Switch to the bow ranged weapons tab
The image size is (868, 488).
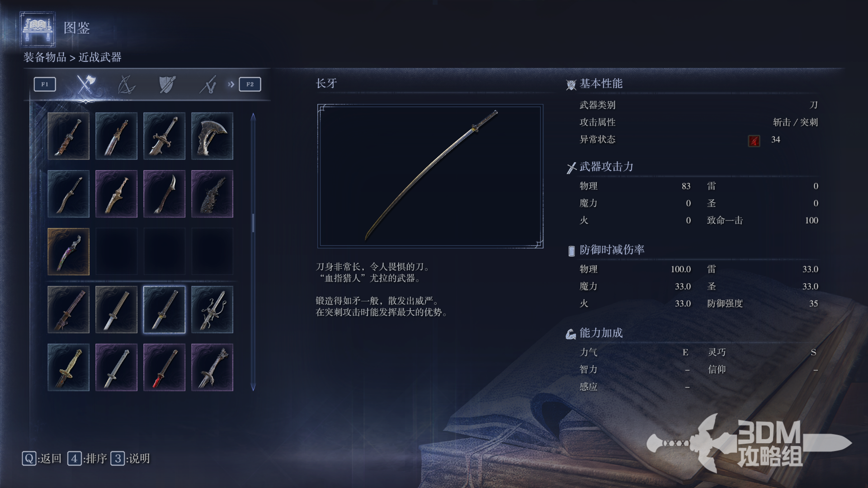(126, 84)
